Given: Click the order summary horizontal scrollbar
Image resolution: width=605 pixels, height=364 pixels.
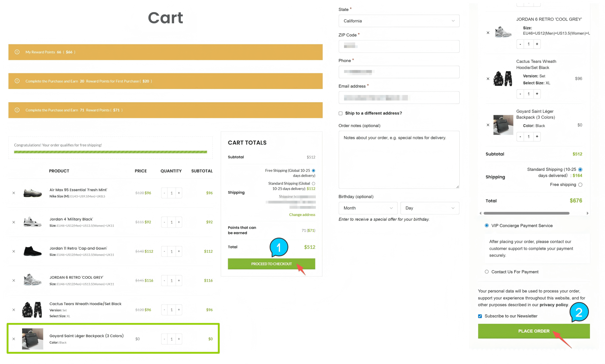Looking at the screenshot, I should [526, 213].
